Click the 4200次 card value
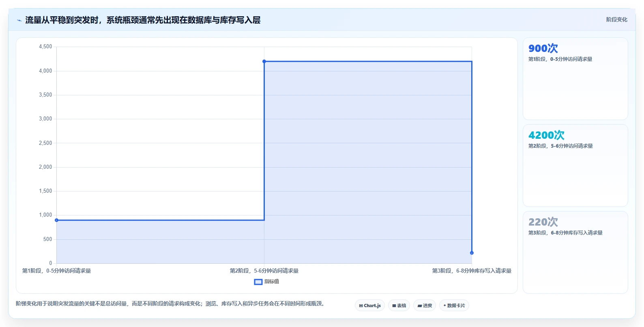 (x=546, y=135)
